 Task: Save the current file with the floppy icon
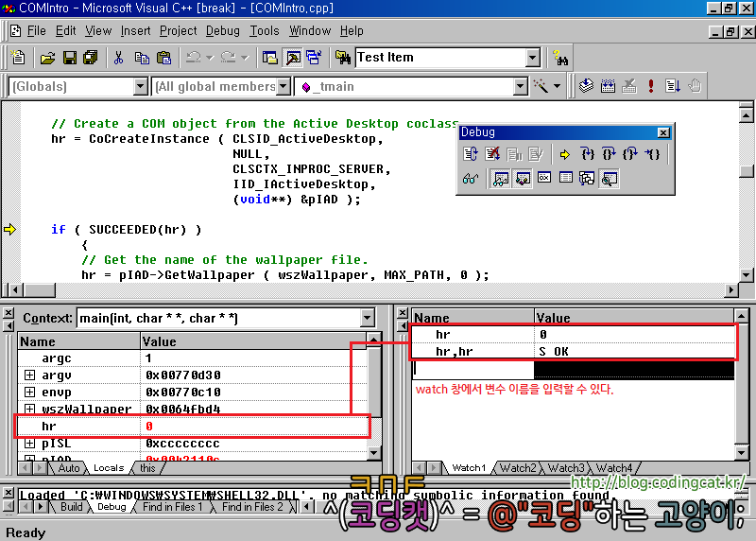pos(69,58)
